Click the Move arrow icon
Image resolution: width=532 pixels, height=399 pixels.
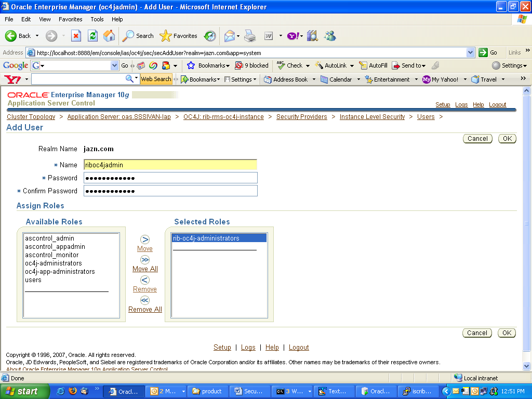coord(145,240)
